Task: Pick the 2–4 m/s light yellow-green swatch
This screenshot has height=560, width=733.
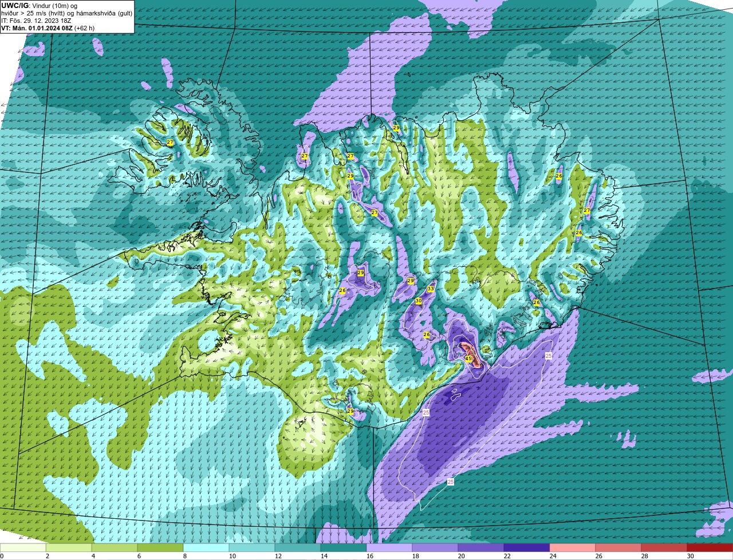Action: pyautogui.click(x=69, y=547)
